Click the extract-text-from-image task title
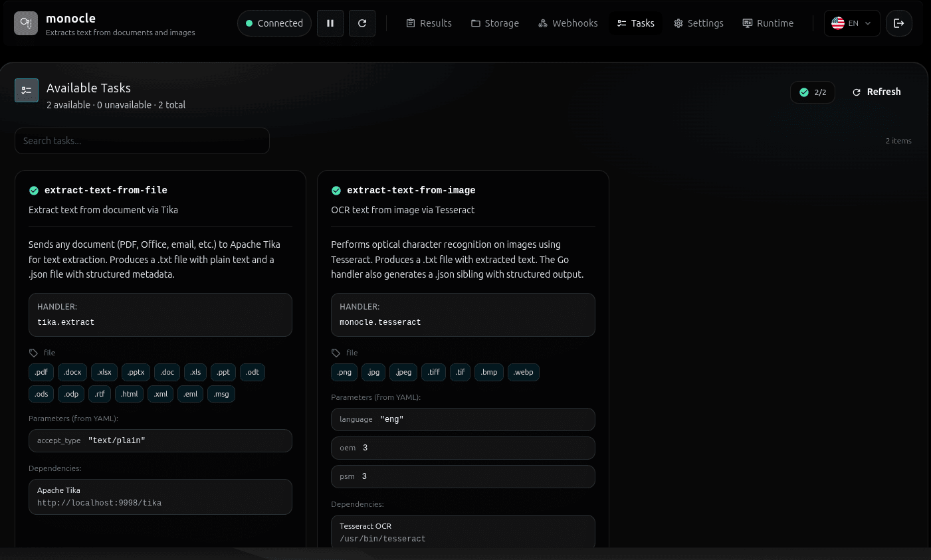This screenshot has height=560, width=931. (411, 191)
